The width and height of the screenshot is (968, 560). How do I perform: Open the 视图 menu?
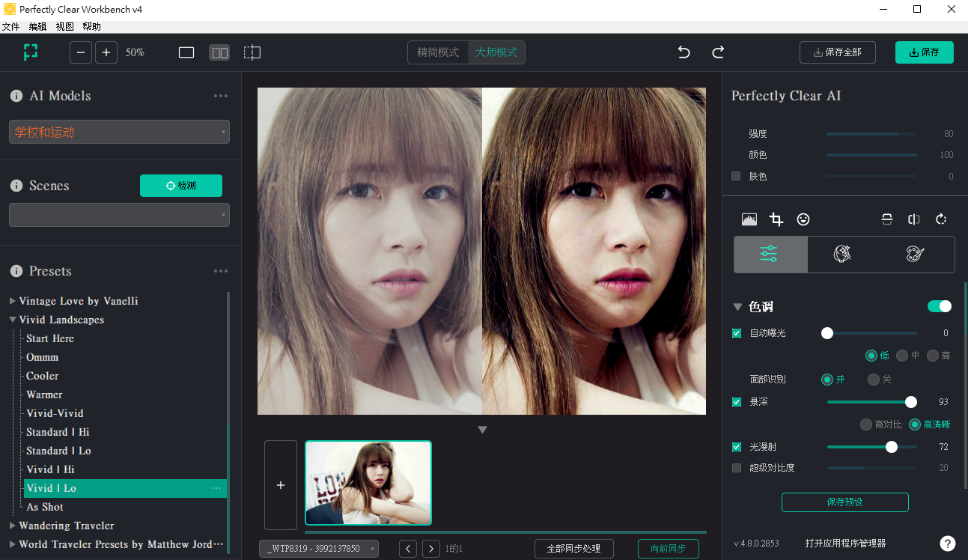(x=65, y=26)
